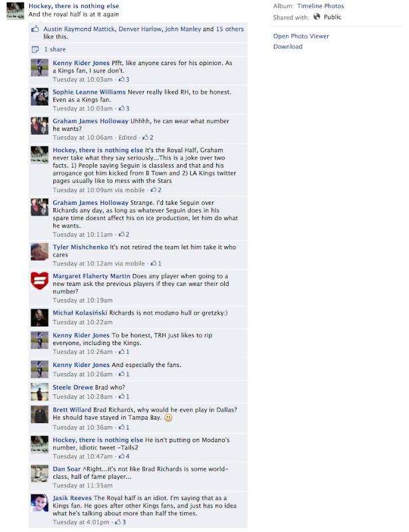Visit Dan Soar's profile
Screen dimensions: 409x532
67,469
